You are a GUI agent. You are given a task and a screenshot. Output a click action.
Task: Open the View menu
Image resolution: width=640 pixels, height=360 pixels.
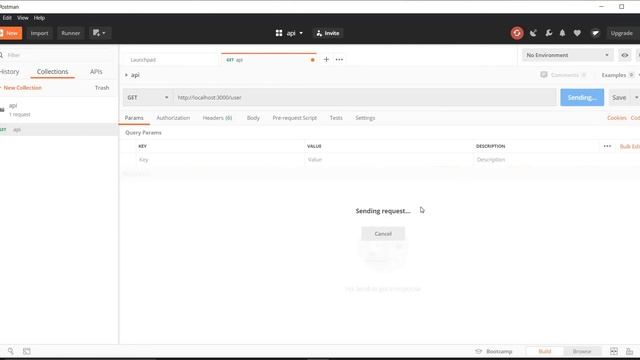22,18
